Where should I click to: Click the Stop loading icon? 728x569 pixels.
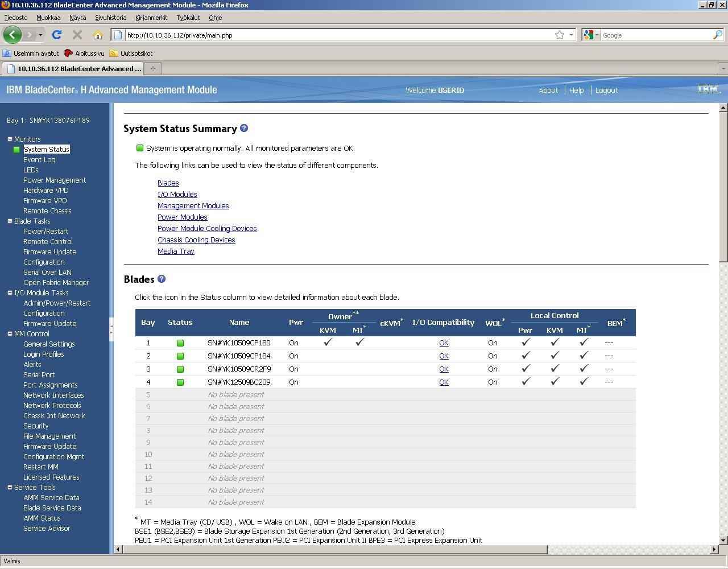(77, 35)
